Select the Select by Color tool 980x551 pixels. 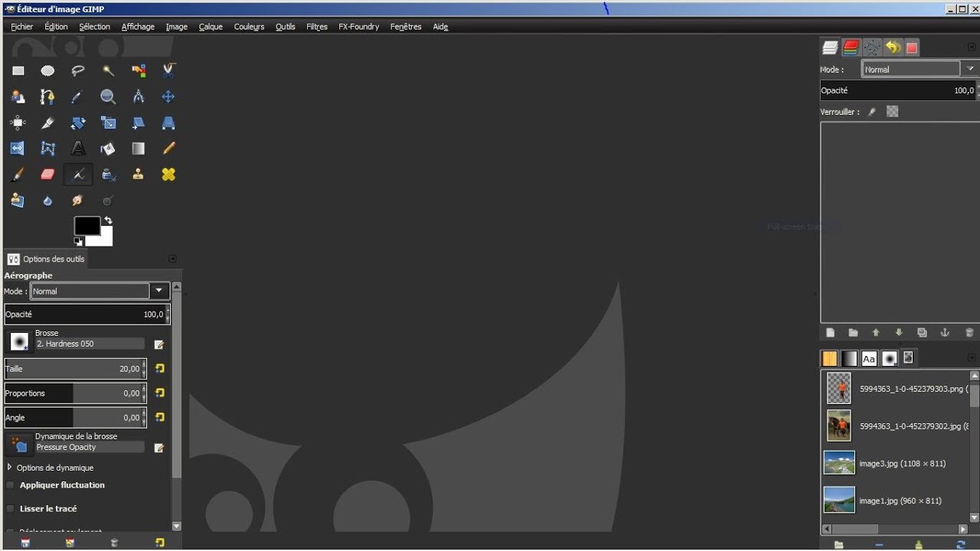coord(138,71)
